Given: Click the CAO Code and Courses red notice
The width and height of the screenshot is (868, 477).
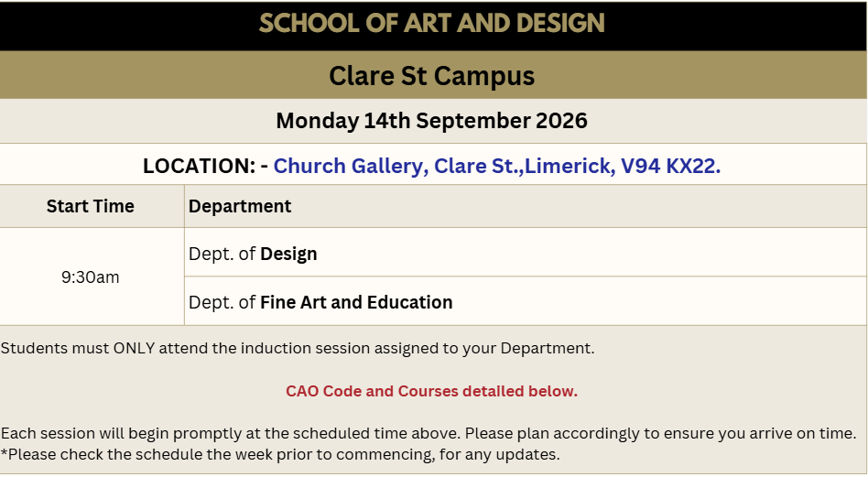Looking at the screenshot, I should click(432, 391).
